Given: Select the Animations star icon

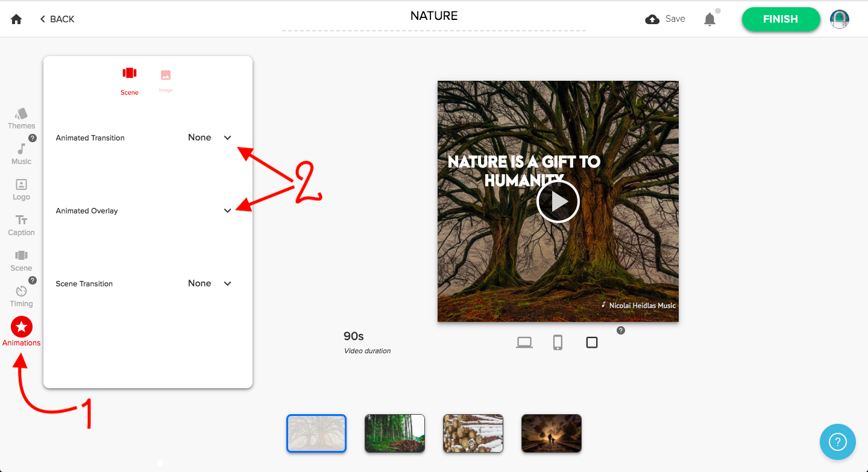Looking at the screenshot, I should 22,327.
